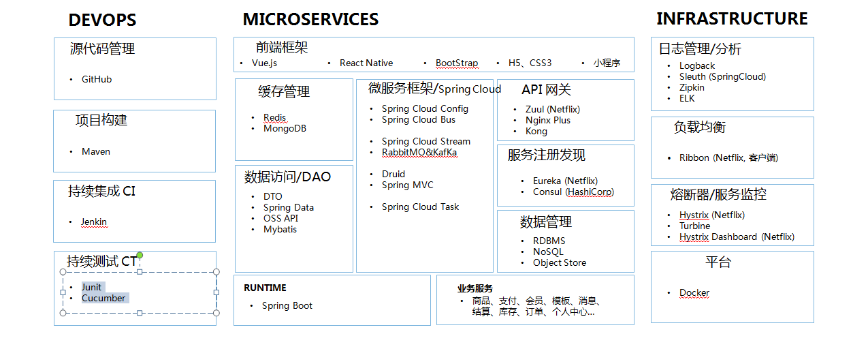The height and width of the screenshot is (349, 868).
Task: Click the RabbitMQ&KafKa item
Action: click(419, 152)
